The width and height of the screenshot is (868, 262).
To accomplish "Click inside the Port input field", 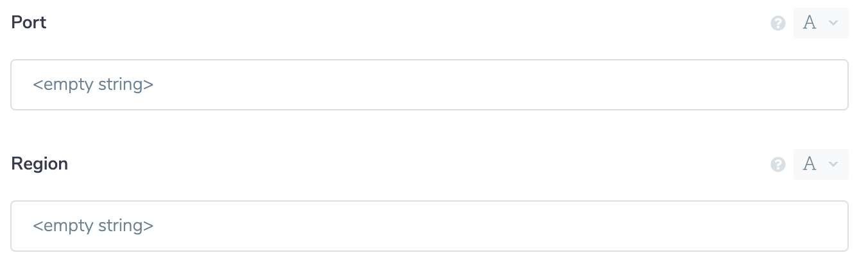I will 429,85.
